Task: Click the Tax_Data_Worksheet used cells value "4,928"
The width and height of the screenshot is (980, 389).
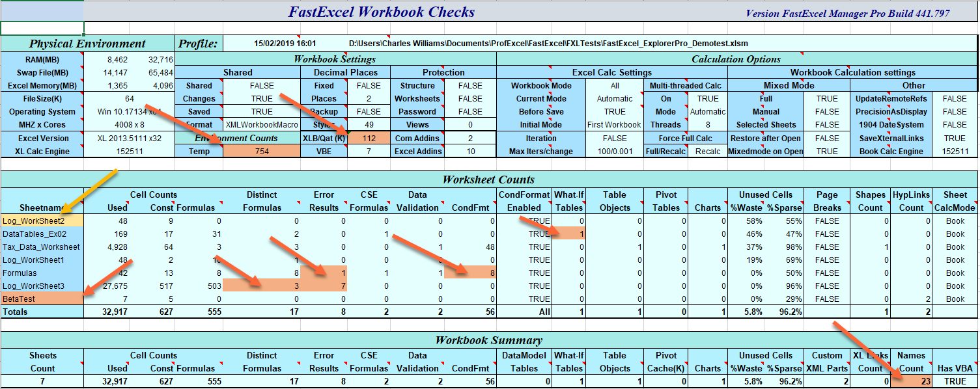Action: tap(117, 247)
